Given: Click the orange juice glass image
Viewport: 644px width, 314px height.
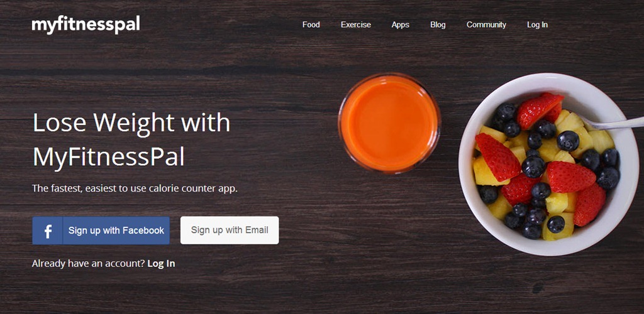Looking at the screenshot, I should tap(389, 123).
